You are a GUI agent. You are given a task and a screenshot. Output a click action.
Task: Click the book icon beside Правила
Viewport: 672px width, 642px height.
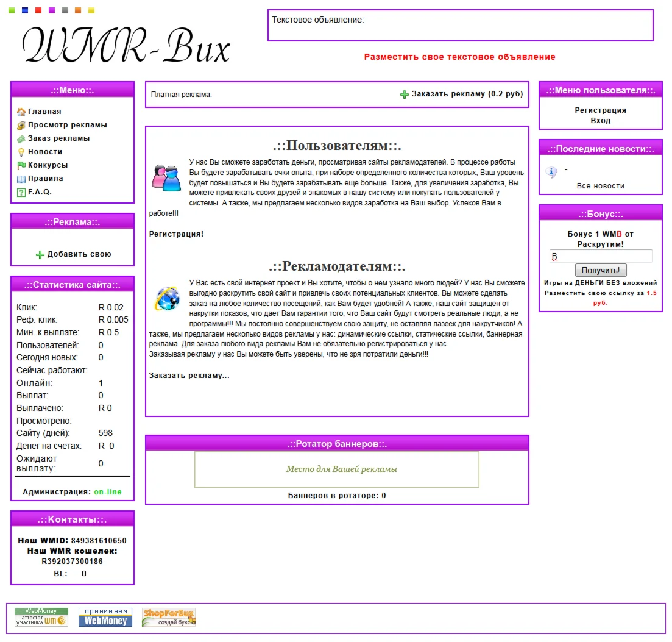pos(21,179)
